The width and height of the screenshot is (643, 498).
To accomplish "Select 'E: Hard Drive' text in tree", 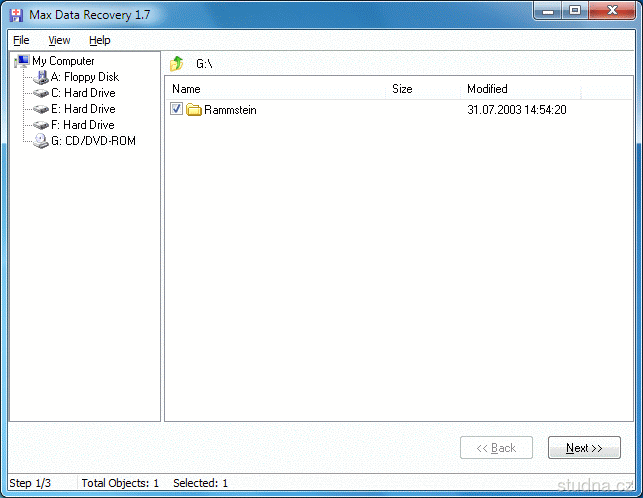I will [83, 109].
